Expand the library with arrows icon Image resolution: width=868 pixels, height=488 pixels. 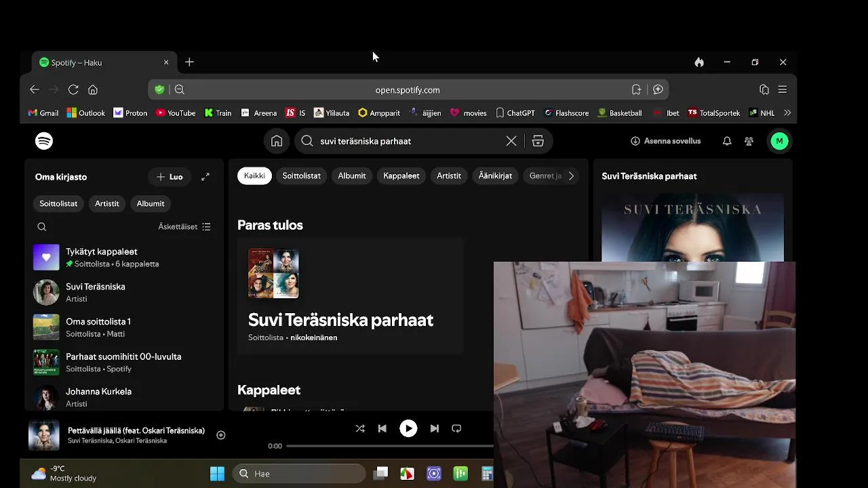(x=205, y=177)
